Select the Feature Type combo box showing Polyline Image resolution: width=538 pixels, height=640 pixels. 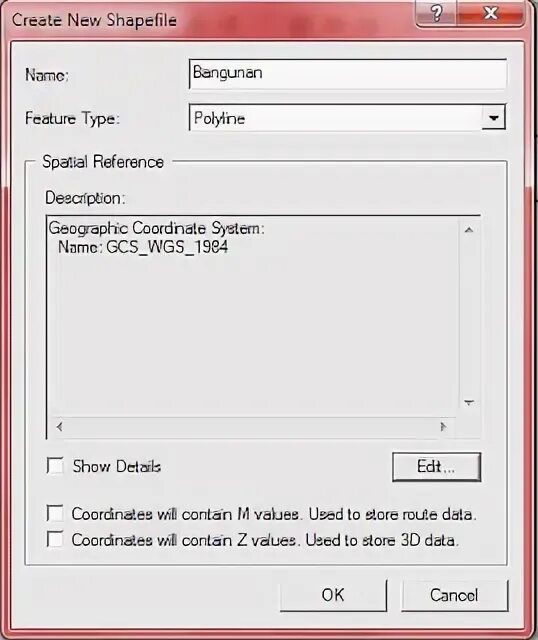click(x=347, y=118)
